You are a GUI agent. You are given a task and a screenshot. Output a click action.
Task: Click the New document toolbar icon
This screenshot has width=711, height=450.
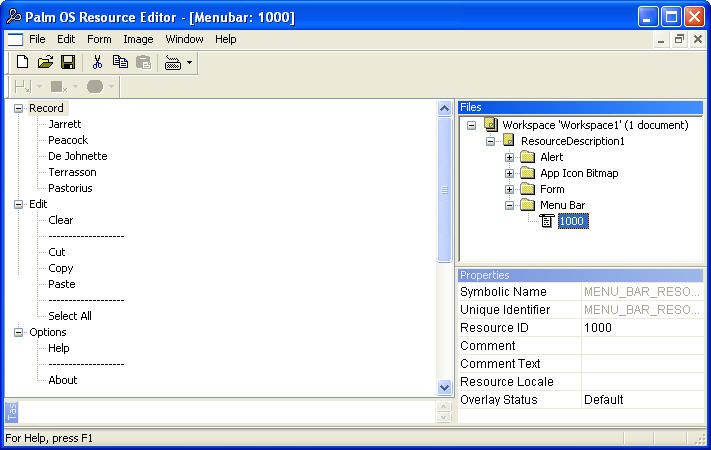(x=22, y=62)
